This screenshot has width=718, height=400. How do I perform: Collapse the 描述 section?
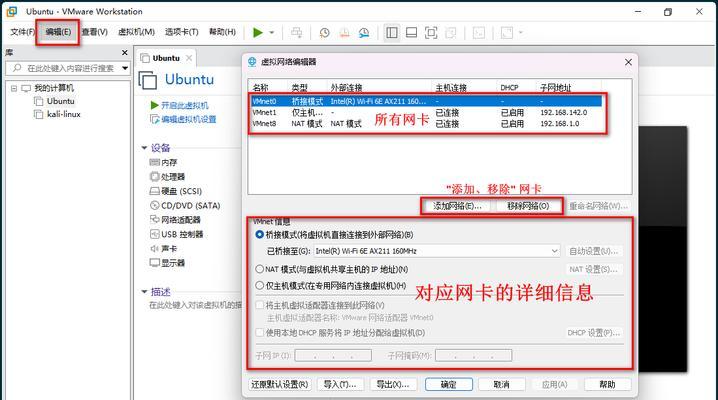pos(144,292)
